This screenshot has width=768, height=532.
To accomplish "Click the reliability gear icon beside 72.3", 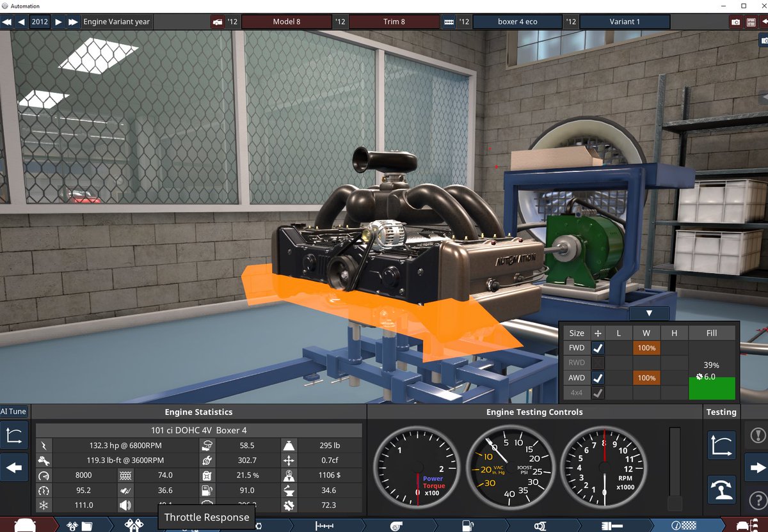I will click(x=289, y=505).
